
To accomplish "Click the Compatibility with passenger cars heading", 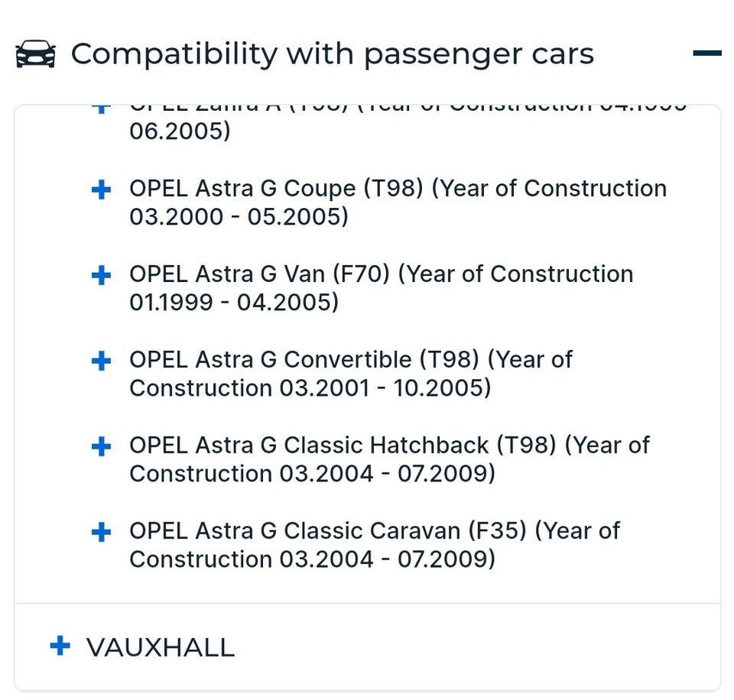I will [332, 54].
